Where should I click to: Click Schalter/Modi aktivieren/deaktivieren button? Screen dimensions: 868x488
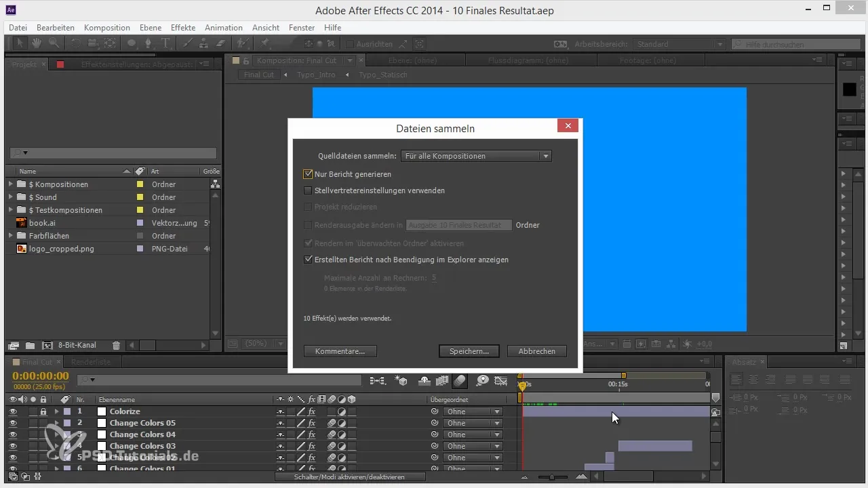(350, 477)
